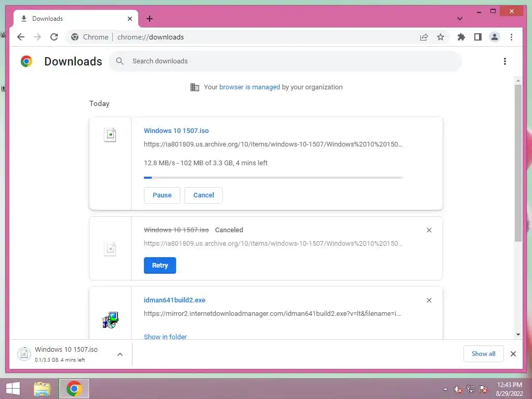Bookmark this tab with the star icon
The height and width of the screenshot is (399, 532).
click(x=441, y=37)
